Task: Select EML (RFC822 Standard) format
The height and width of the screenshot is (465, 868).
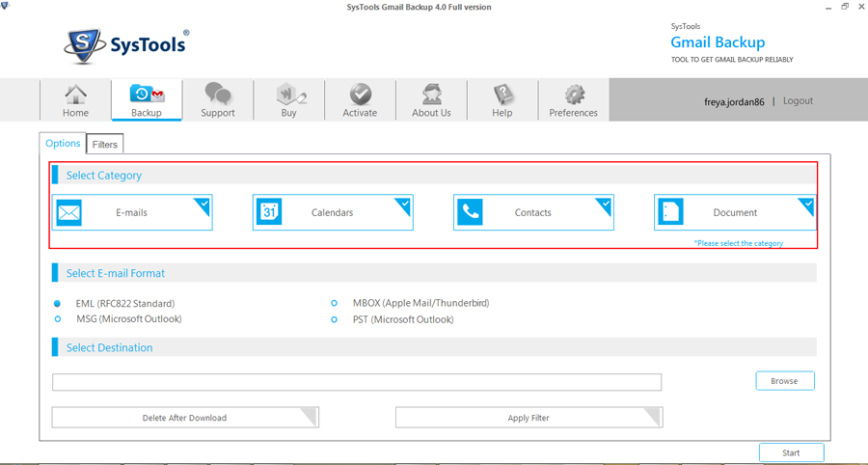Action: (x=58, y=303)
